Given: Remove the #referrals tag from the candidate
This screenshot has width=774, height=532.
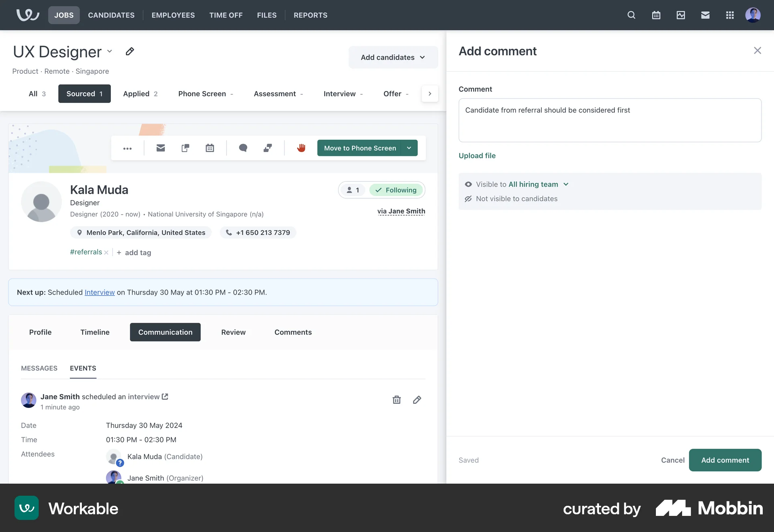Looking at the screenshot, I should point(106,252).
